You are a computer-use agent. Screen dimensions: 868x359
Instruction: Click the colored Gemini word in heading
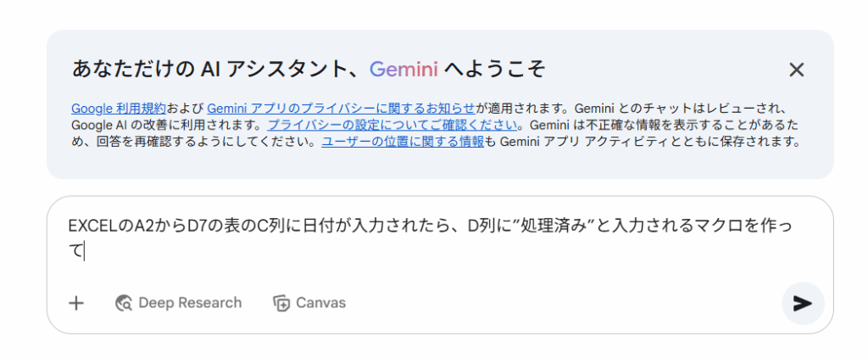pyautogui.click(x=403, y=70)
